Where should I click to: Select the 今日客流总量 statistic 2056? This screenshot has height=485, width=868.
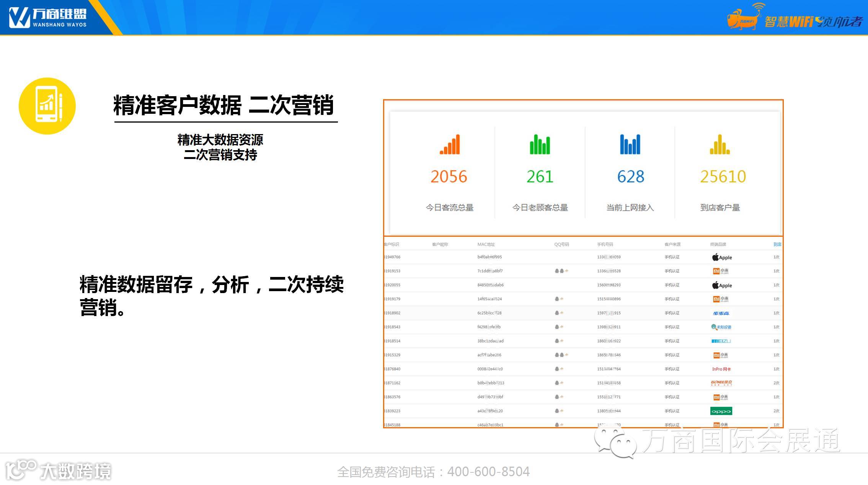click(449, 177)
